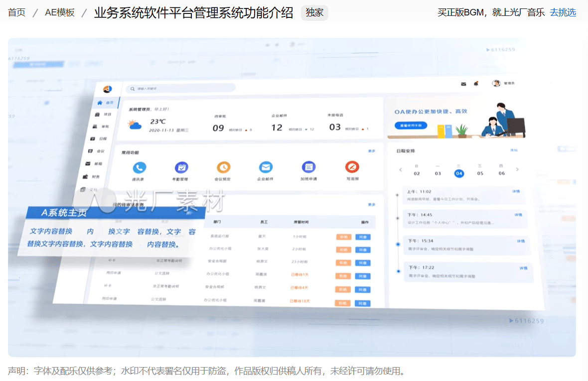This screenshot has width=588, height=381.
Task: Click the 加班申请 icon
Action: click(309, 167)
